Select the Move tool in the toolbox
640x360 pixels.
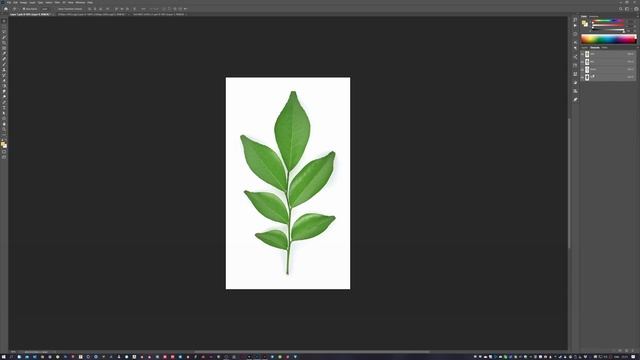pos(4,21)
